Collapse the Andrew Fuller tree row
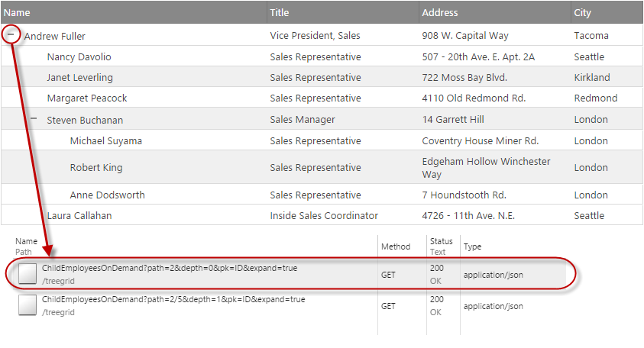 11,35
